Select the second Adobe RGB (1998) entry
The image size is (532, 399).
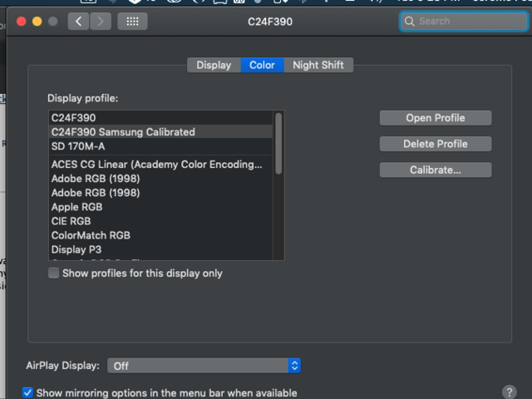[x=160, y=193]
